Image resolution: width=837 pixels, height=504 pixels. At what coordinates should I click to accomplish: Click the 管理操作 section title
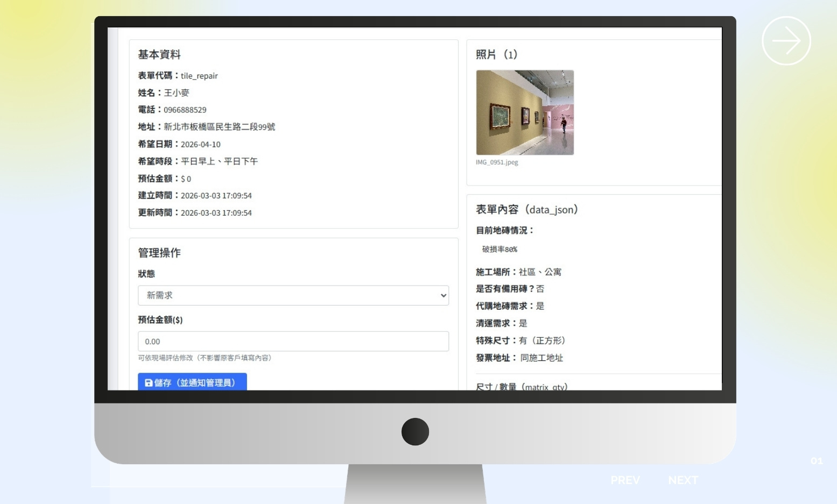point(160,253)
